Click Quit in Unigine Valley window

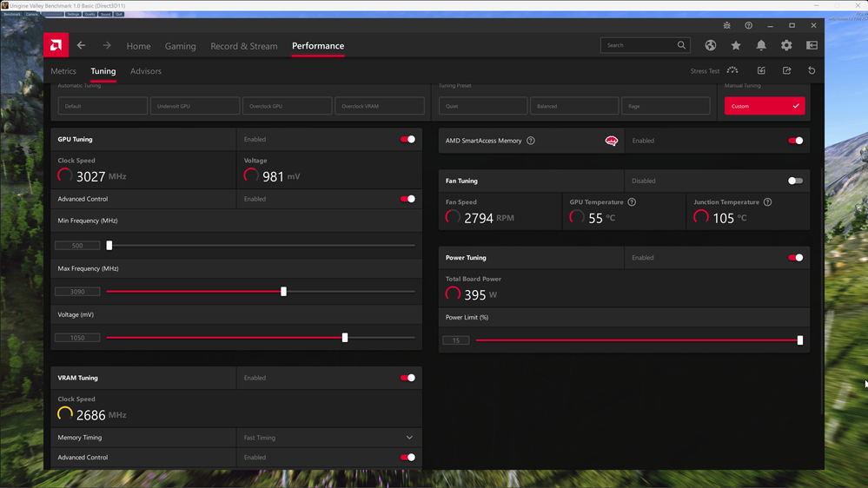pos(119,14)
